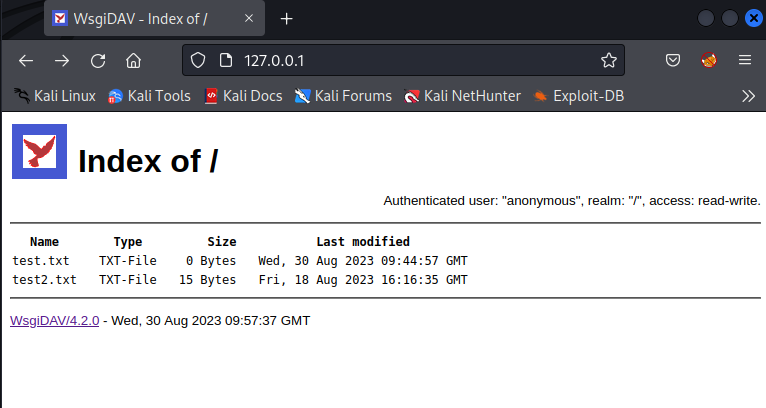The width and height of the screenshot is (766, 408).
Task: Open the test2.txt file entry
Action: pyautogui.click(x=44, y=280)
